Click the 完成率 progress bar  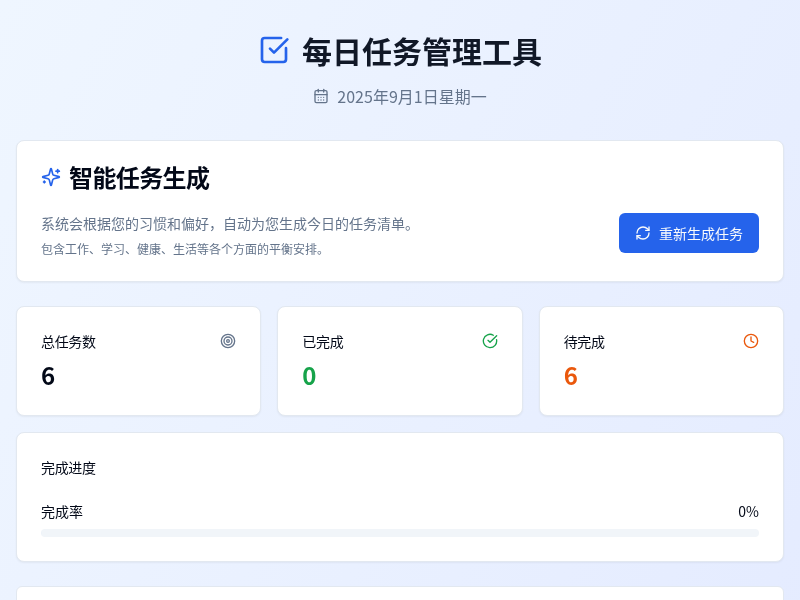pyautogui.click(x=400, y=533)
